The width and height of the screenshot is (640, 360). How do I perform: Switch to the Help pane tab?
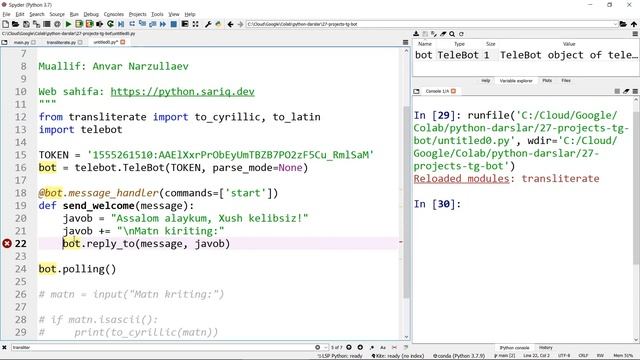[x=485, y=81]
